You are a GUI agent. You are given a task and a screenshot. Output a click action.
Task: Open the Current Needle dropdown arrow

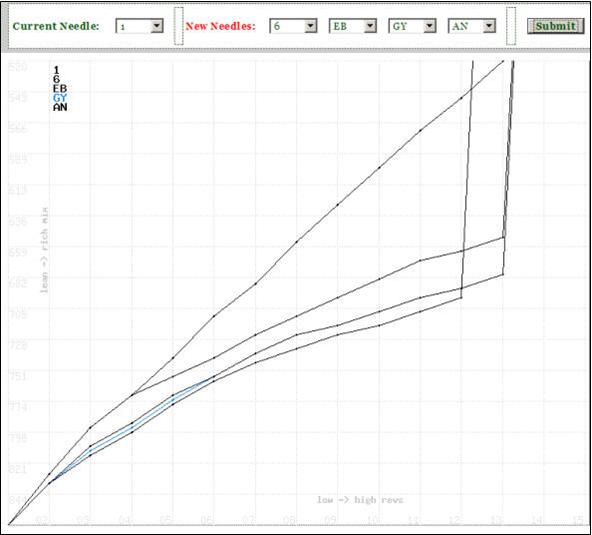pyautogui.click(x=157, y=26)
